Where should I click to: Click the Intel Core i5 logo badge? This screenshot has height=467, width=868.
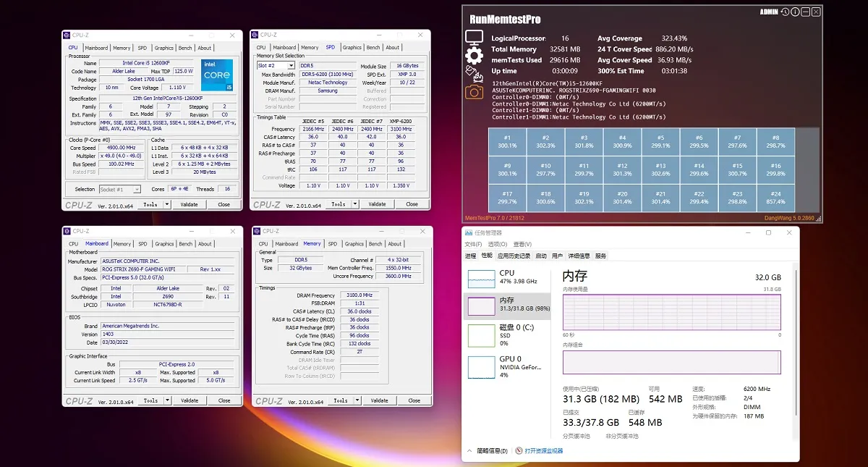point(217,75)
